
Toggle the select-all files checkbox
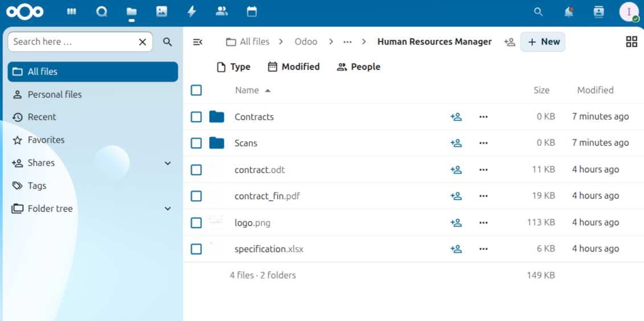[197, 90]
